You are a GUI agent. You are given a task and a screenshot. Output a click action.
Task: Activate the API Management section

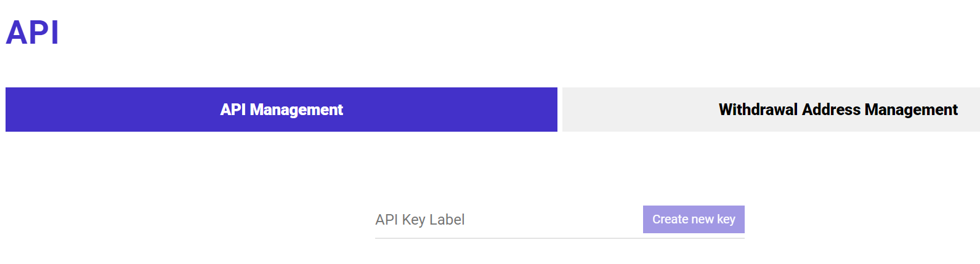281,110
